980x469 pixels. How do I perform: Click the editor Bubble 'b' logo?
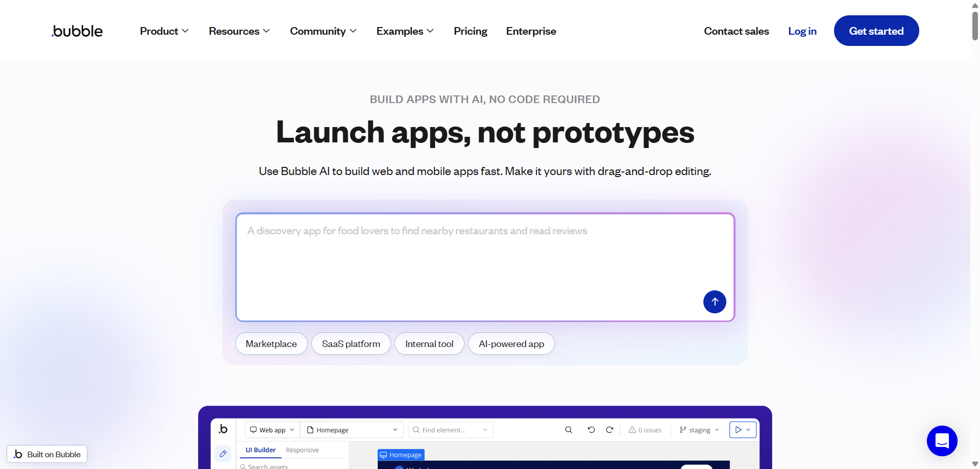[x=223, y=429]
